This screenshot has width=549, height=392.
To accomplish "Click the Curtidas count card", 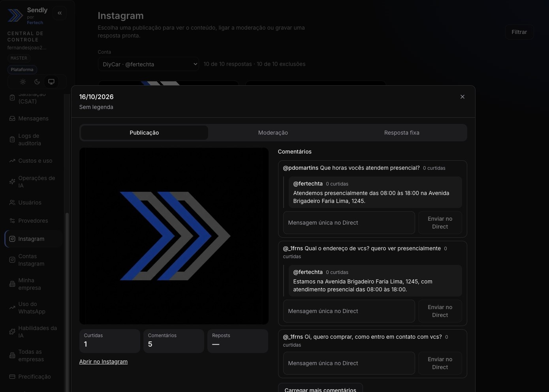I will pos(110,341).
